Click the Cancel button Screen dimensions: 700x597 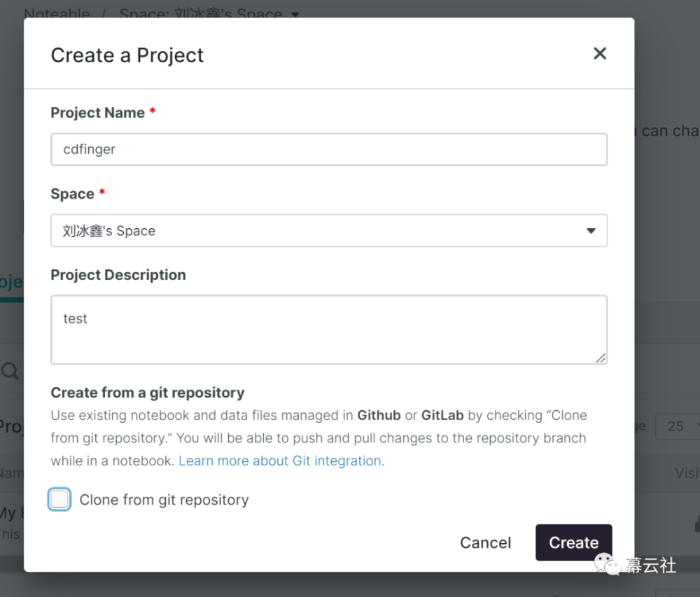coord(485,542)
